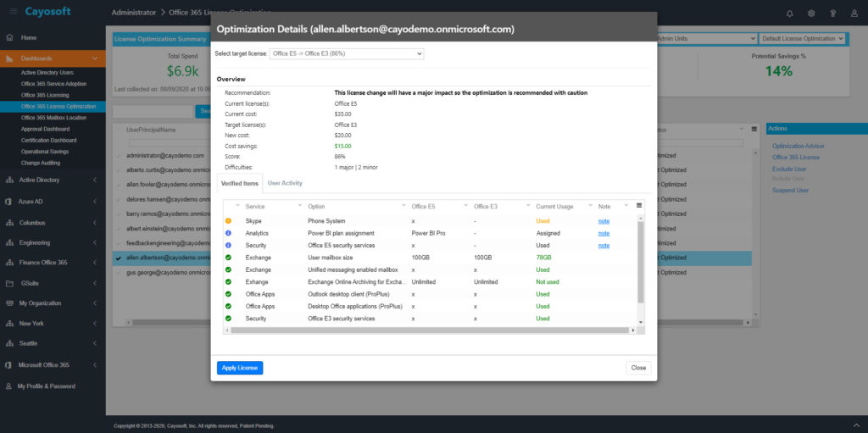868x433 pixels.
Task: Open column menu icon of Verified Items grid
Action: tap(639, 205)
